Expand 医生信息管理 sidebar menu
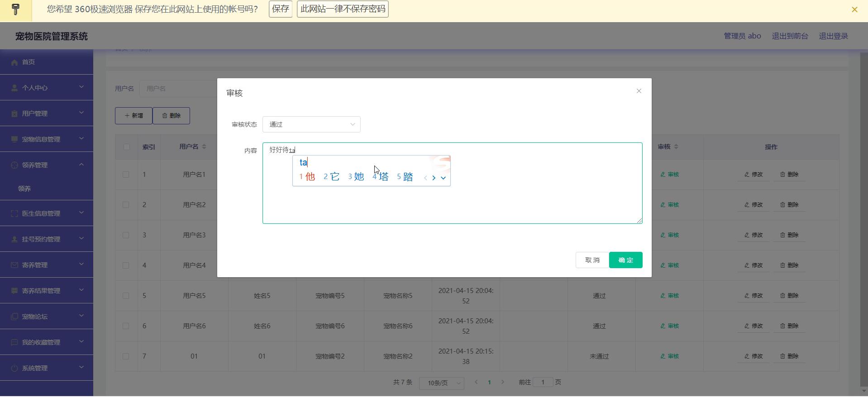 [47, 213]
